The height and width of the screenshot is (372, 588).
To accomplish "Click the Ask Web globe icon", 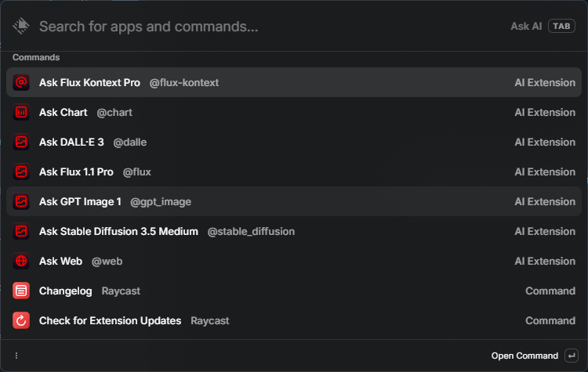I will (x=21, y=261).
